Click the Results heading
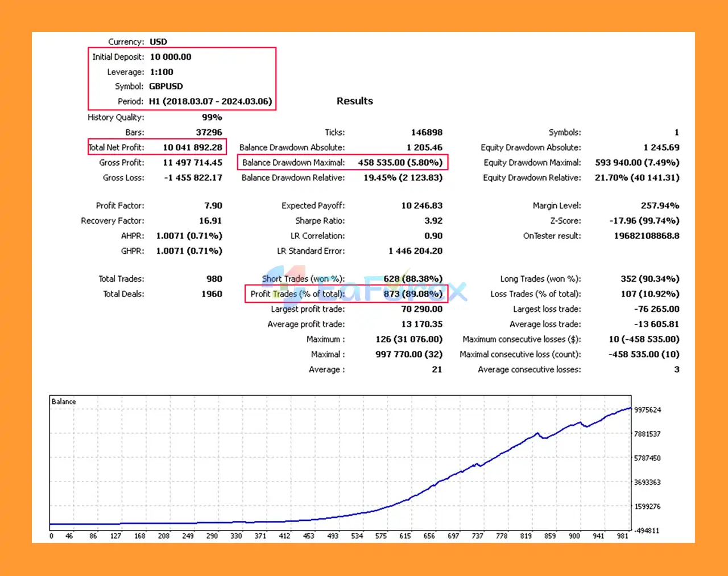This screenshot has width=728, height=576. [354, 101]
